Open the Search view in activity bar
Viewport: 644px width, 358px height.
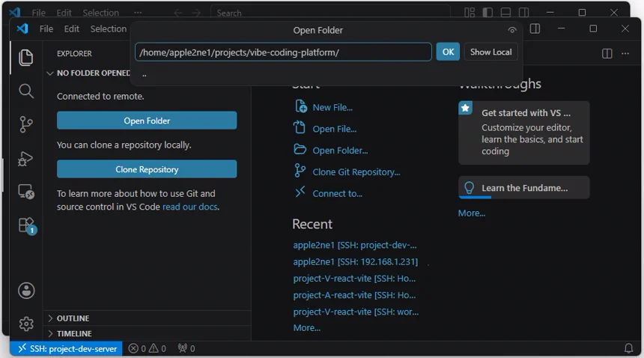pyautogui.click(x=26, y=91)
